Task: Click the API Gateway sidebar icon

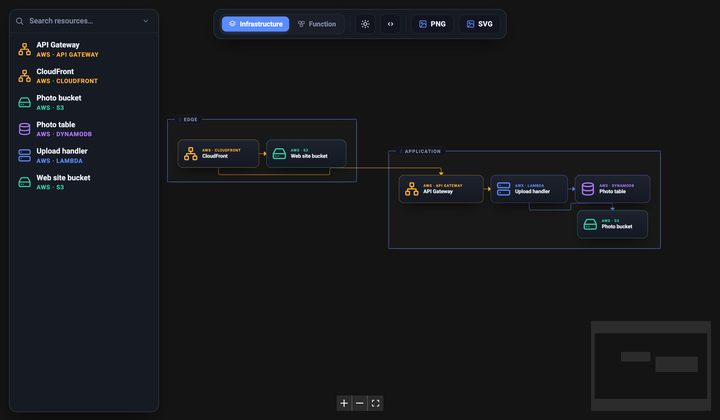Action: coord(24,49)
